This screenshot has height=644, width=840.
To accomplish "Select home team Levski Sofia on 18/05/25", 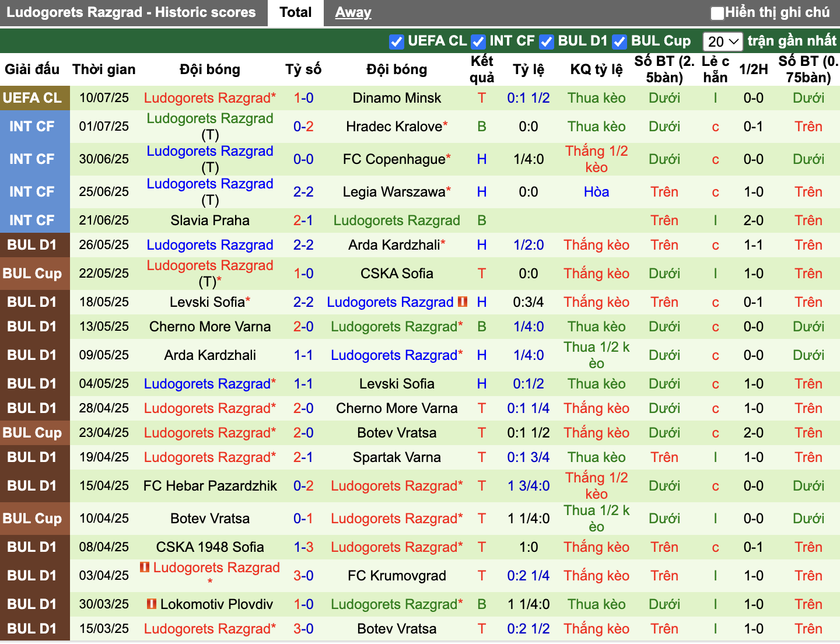I will click(x=208, y=302).
